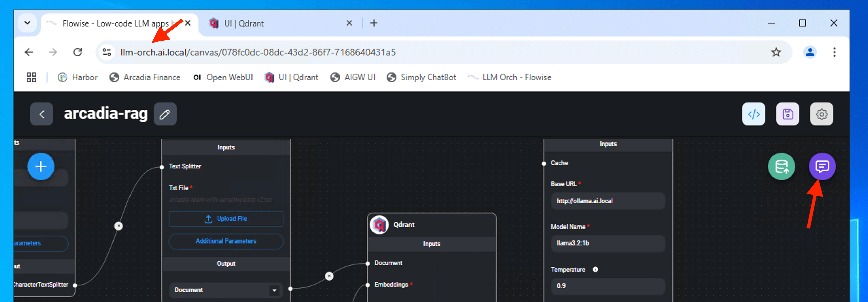
Task: Click the blue plus add nodes button
Action: point(41,166)
